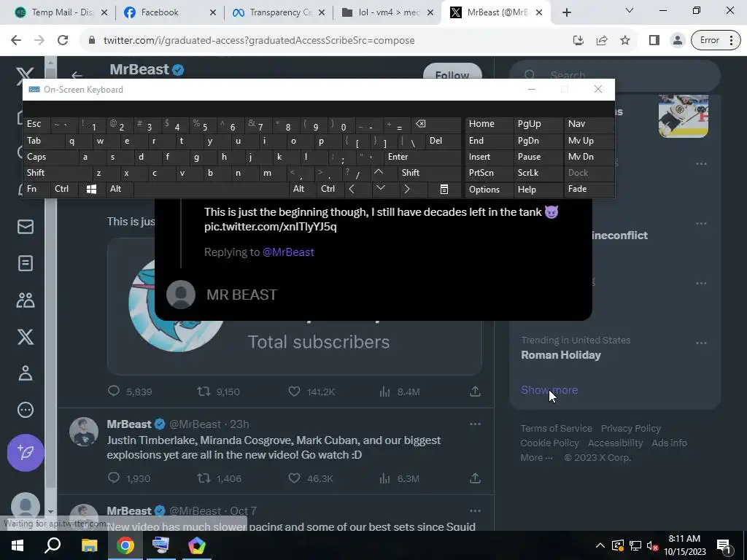The image size is (747, 560).
Task: Toggle Caps key on the On-Screen Keyboard
Action: (50, 157)
